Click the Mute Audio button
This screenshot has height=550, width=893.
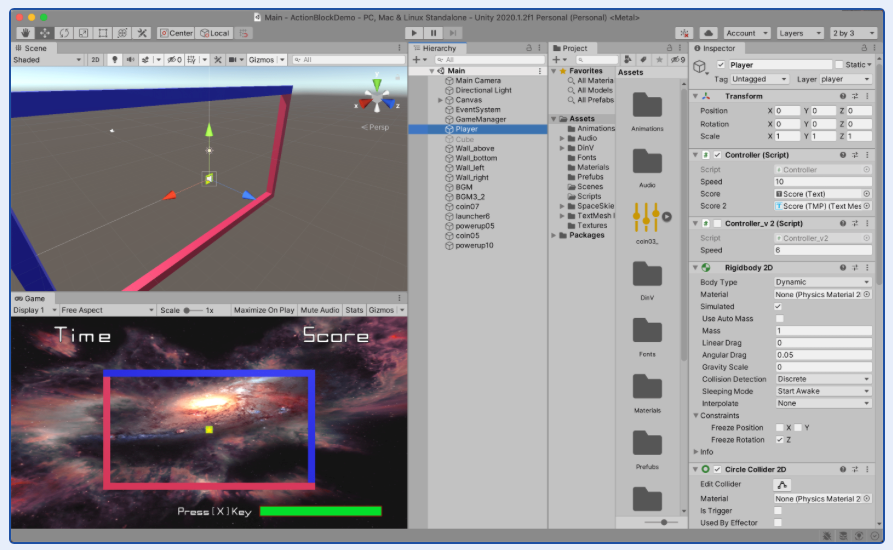(x=319, y=310)
